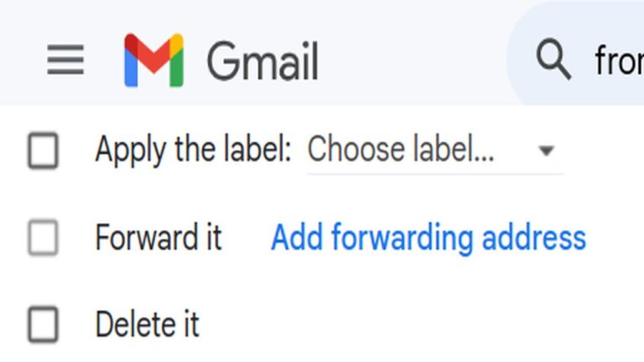
Task: Select the Choose label… placeholder text
Action: click(x=401, y=149)
